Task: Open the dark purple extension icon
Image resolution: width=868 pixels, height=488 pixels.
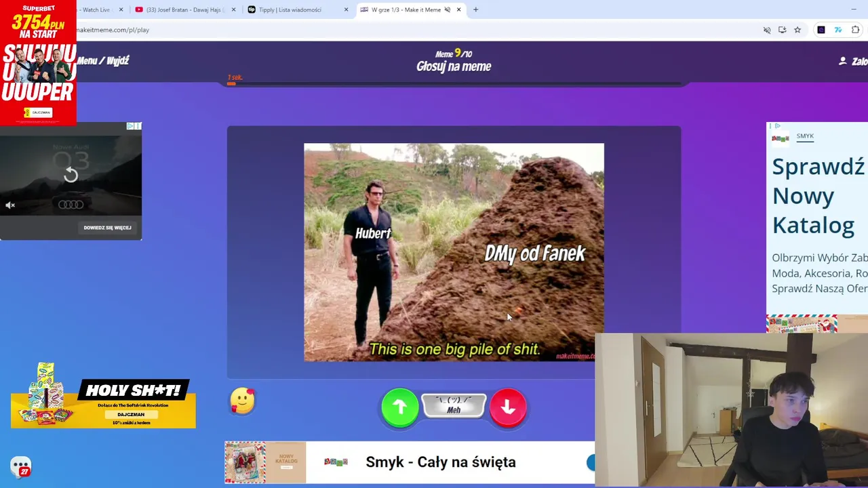Action: [821, 30]
